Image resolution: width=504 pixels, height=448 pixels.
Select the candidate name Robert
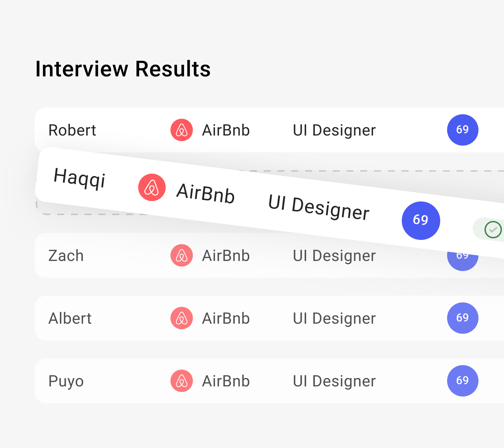pos(72,130)
